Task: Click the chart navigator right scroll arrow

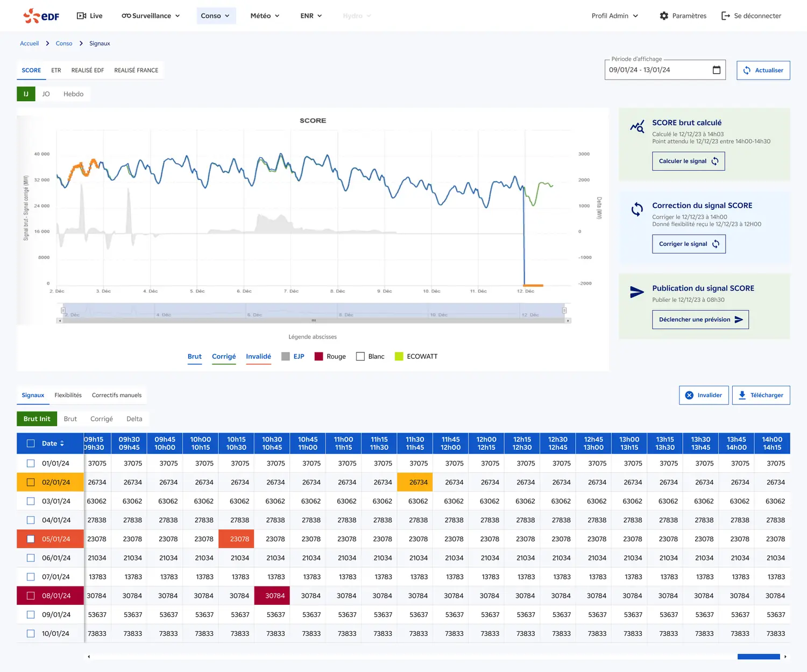Action: pyautogui.click(x=568, y=321)
